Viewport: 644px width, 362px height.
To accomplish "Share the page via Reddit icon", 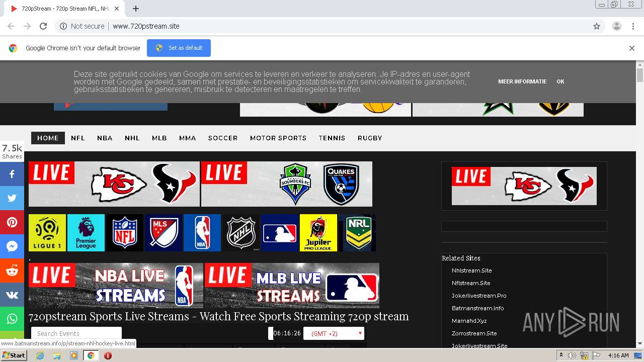I will 12,270.
